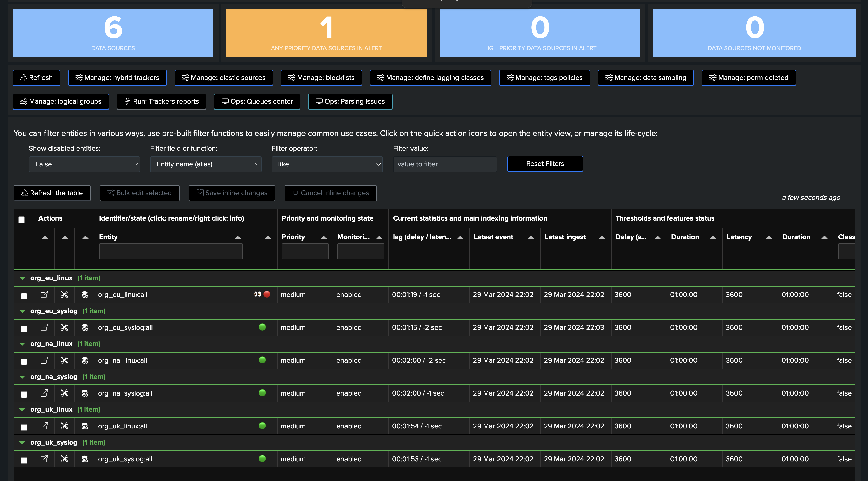Open entity view icon for org_uk_linux:all
868x481 pixels.
44,426
